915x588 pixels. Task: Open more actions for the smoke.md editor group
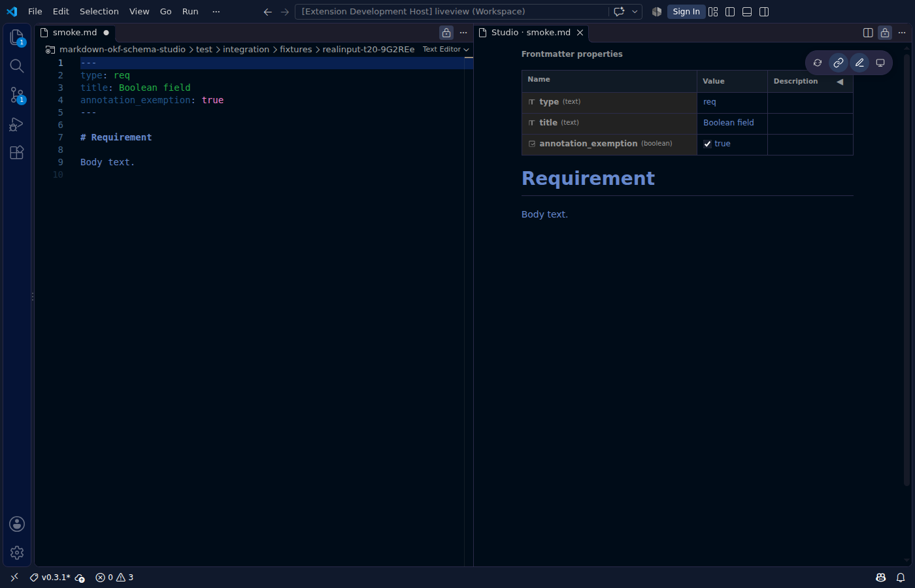coord(463,33)
